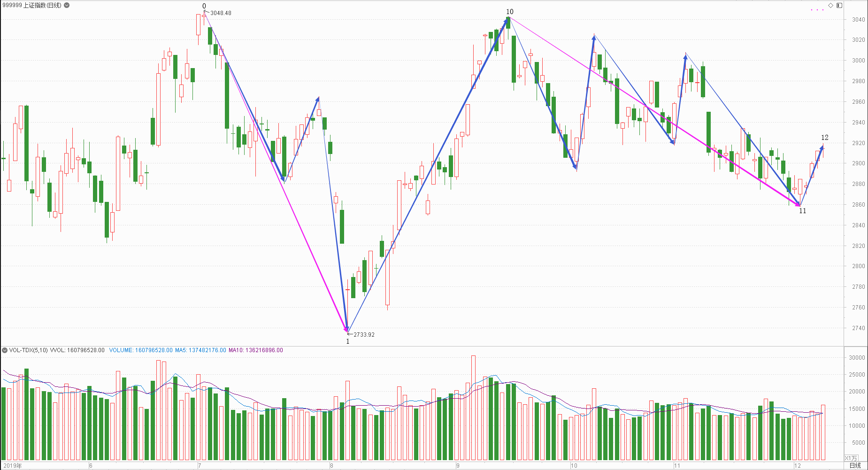868x470 pixels.
Task: Click the diamond marker icon top right
Action: pos(830,5)
